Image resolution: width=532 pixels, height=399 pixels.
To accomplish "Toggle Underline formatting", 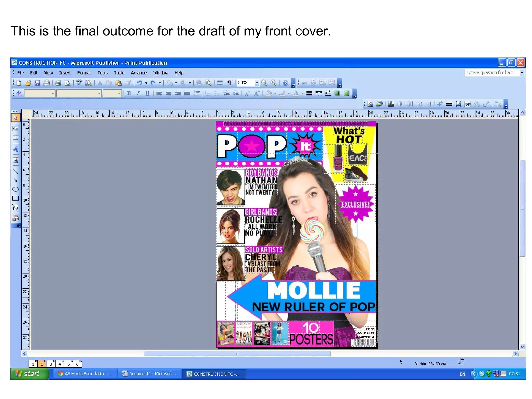I will point(147,93).
